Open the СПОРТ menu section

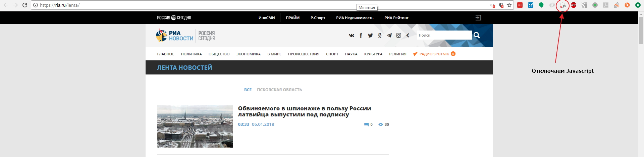[332, 54]
